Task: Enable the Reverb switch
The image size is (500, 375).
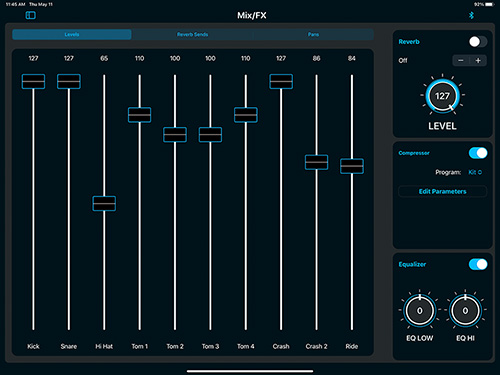Action: [478, 42]
